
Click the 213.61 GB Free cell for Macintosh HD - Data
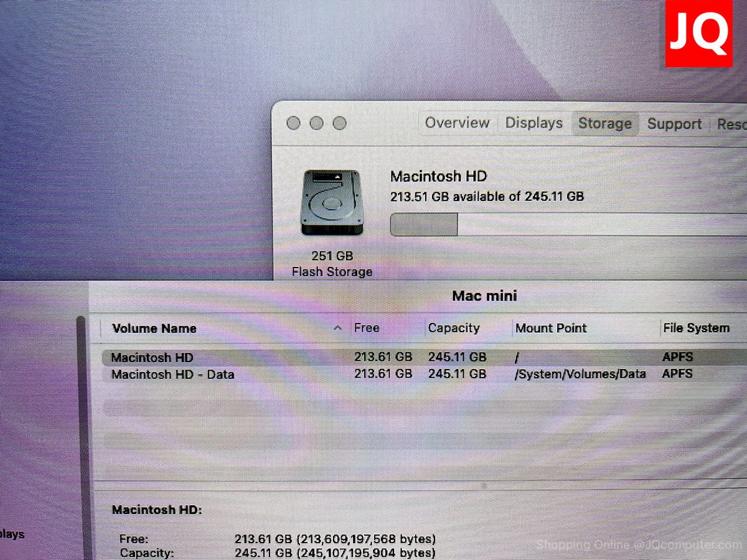(x=383, y=374)
